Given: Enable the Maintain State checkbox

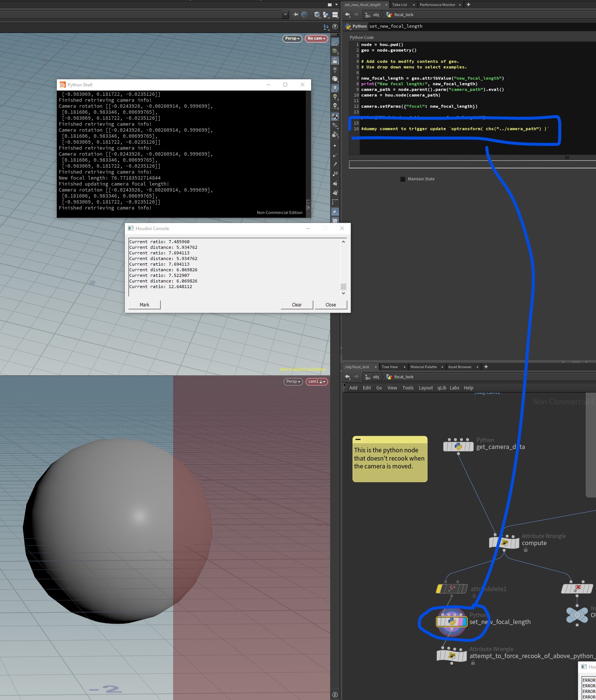Looking at the screenshot, I should [x=403, y=179].
